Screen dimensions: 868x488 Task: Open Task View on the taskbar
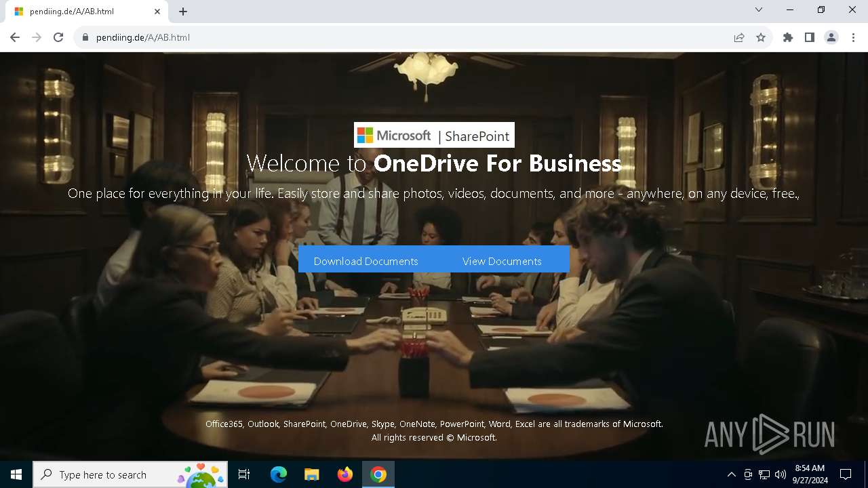(244, 474)
